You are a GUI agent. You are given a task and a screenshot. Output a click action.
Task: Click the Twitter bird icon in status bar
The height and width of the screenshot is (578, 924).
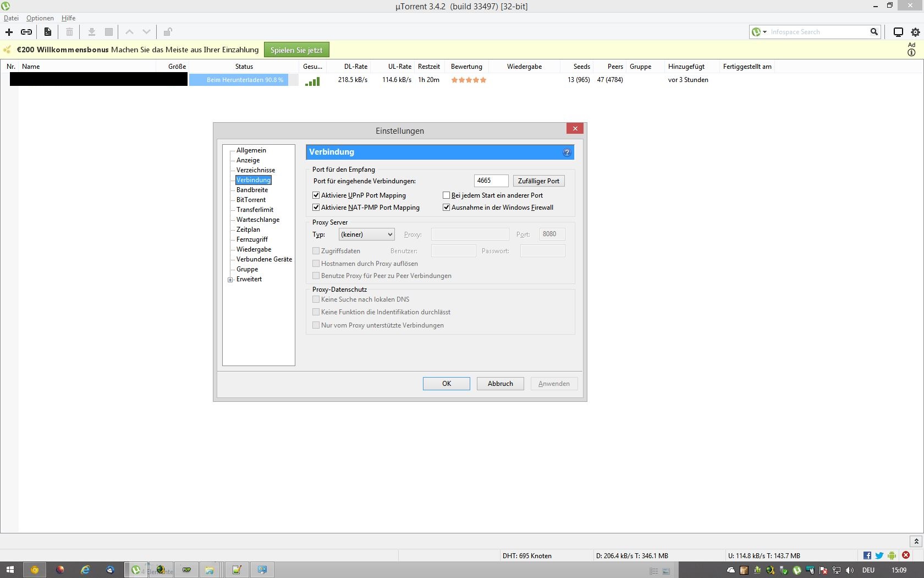tap(879, 555)
